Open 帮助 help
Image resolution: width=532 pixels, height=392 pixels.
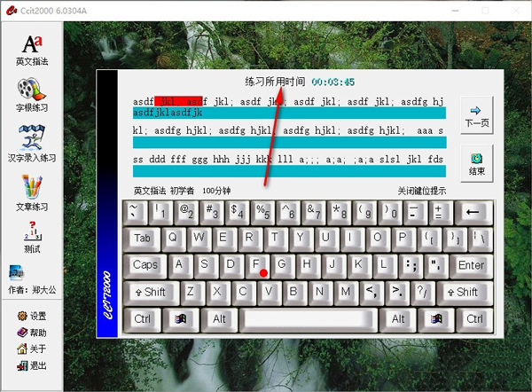32,333
